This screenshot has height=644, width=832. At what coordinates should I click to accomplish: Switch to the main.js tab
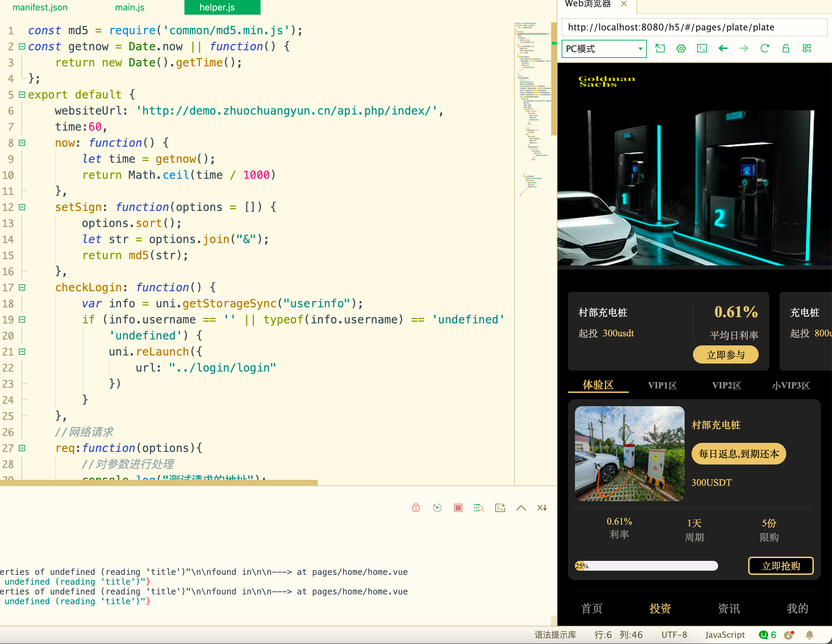(130, 7)
